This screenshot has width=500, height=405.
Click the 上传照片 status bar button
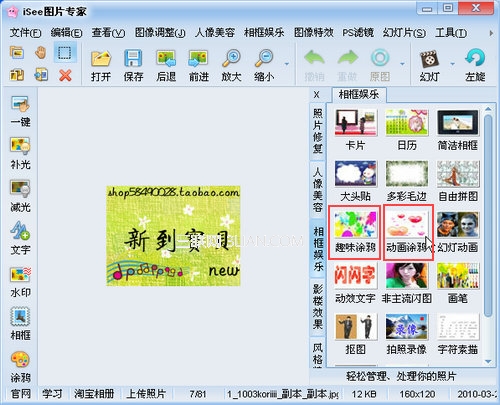click(x=146, y=394)
